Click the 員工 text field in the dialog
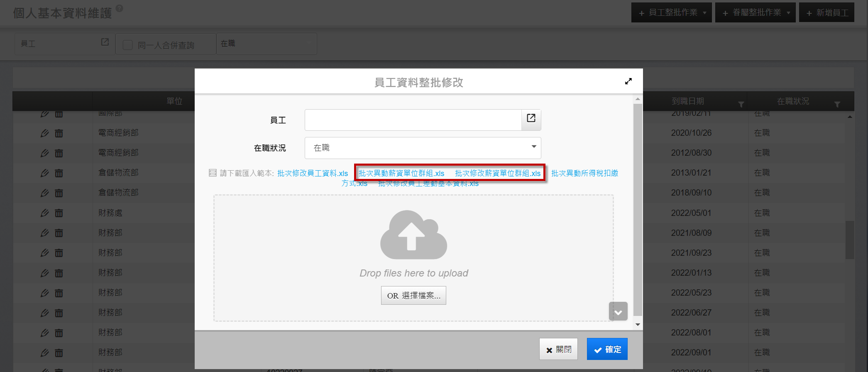Screen dimensions: 868x372 (x=413, y=120)
